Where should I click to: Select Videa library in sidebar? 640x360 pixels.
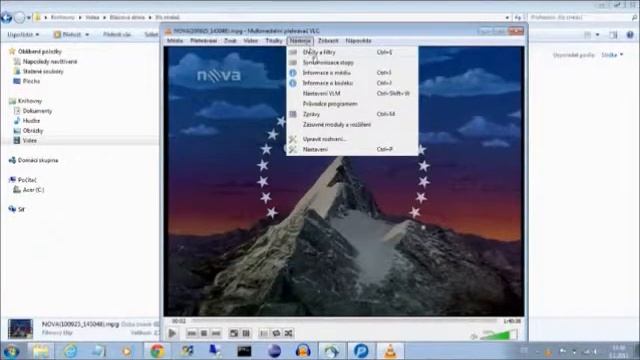pos(29,140)
